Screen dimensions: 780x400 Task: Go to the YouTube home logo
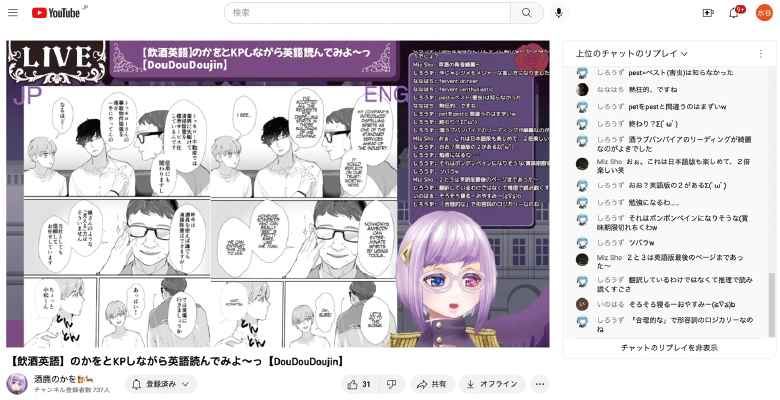[x=58, y=13]
